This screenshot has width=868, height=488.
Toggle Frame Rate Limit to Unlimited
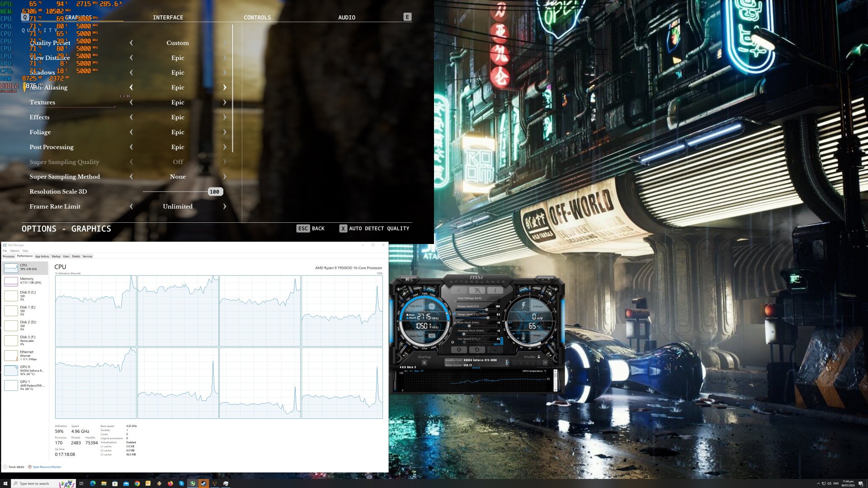(177, 206)
